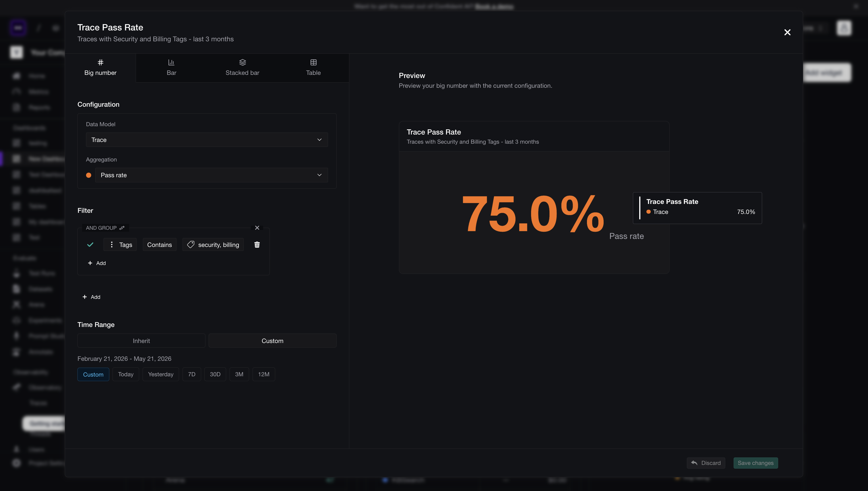Edit the security, billing tag value

pyautogui.click(x=213, y=245)
